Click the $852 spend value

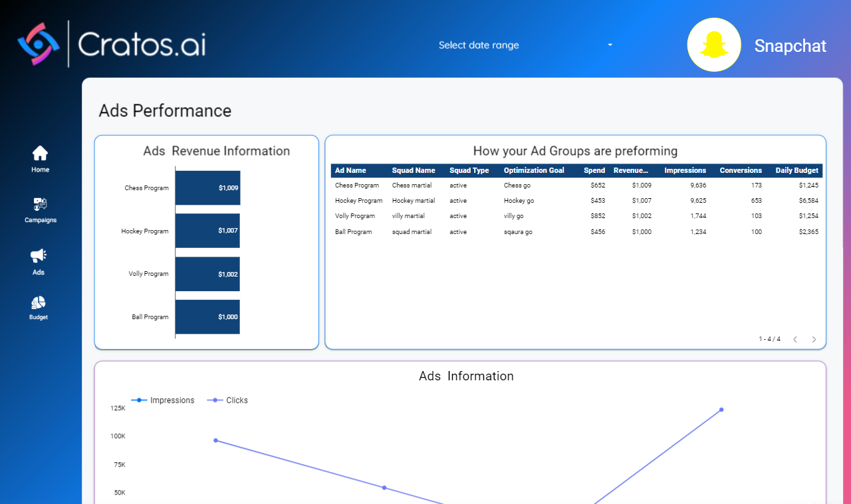[x=598, y=216]
